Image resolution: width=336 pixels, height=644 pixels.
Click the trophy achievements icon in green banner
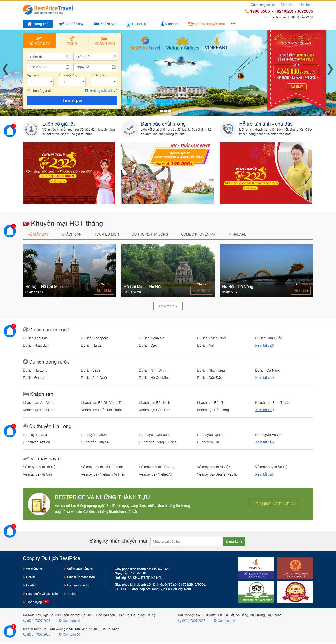point(39,504)
